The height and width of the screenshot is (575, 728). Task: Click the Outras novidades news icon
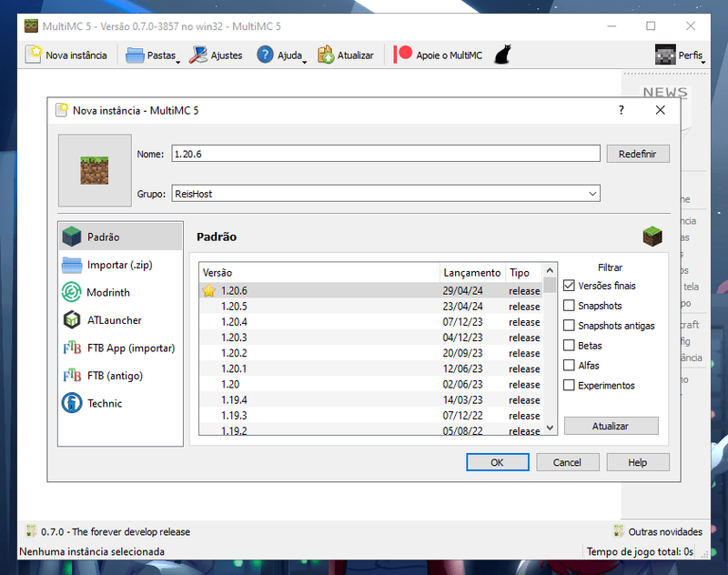619,531
